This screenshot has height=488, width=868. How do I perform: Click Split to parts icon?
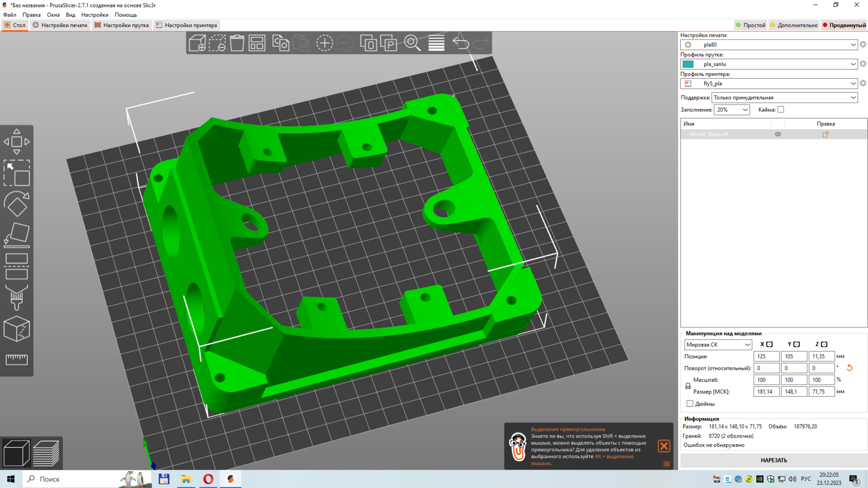click(x=388, y=43)
